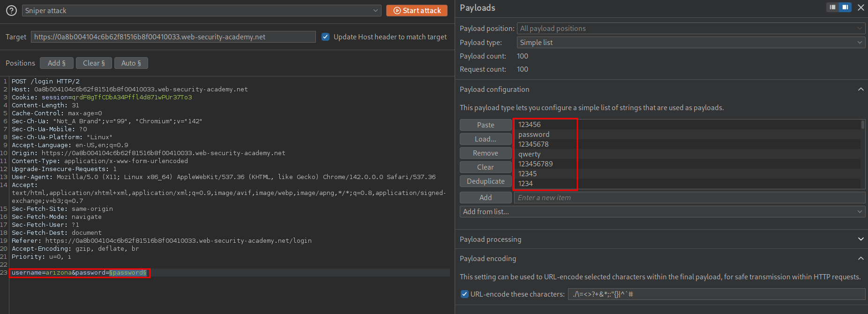Click the Auto § button
Screen dimensions: 868x314
pyautogui.click(x=131, y=63)
